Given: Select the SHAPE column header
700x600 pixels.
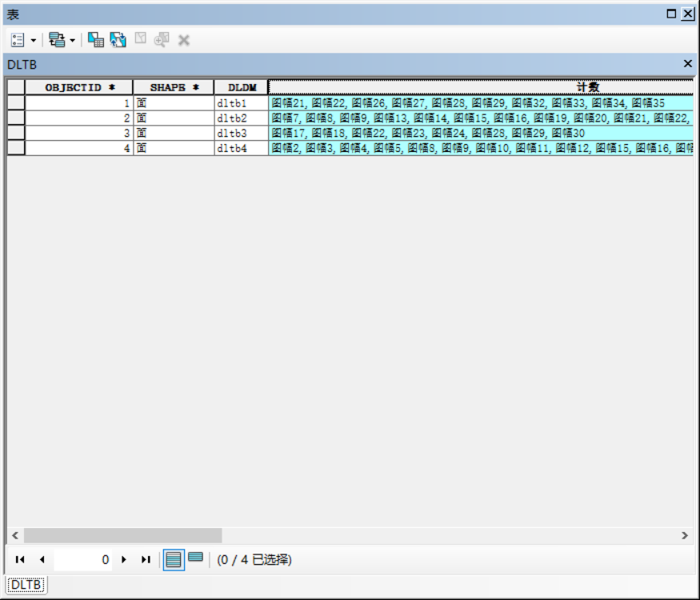Looking at the screenshot, I should click(174, 87).
